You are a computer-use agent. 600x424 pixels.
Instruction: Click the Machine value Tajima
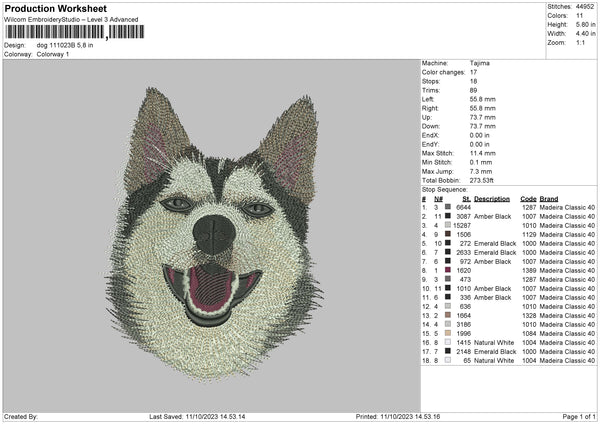(480, 63)
